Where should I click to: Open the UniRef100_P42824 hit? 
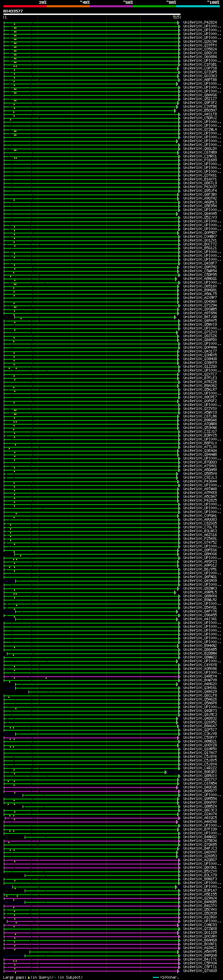point(200,23)
